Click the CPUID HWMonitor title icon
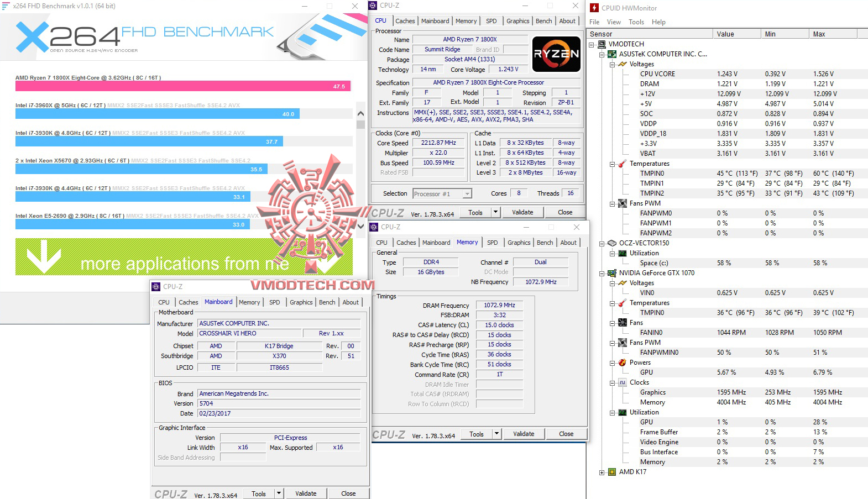Screen dimensions: 868x499 point(594,8)
